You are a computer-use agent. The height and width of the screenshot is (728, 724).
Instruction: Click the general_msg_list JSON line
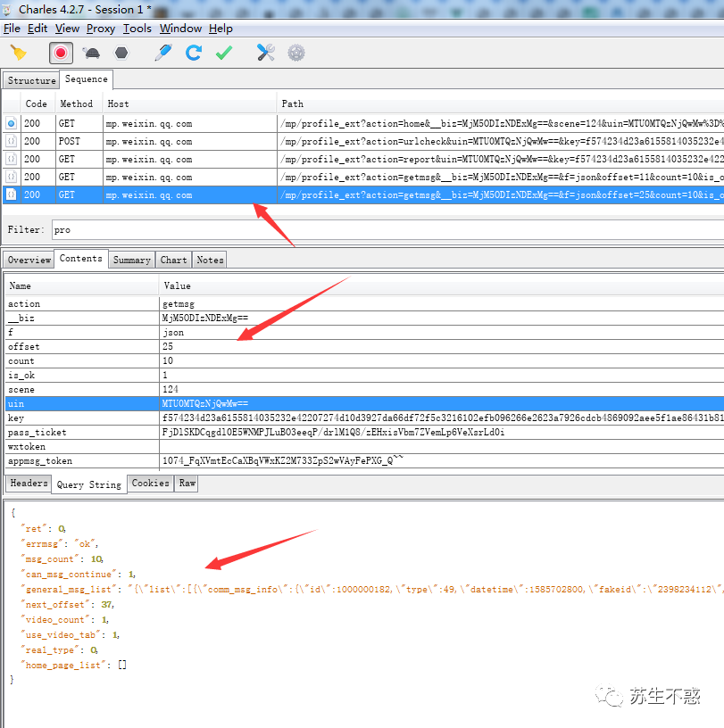pyautogui.click(x=372, y=589)
